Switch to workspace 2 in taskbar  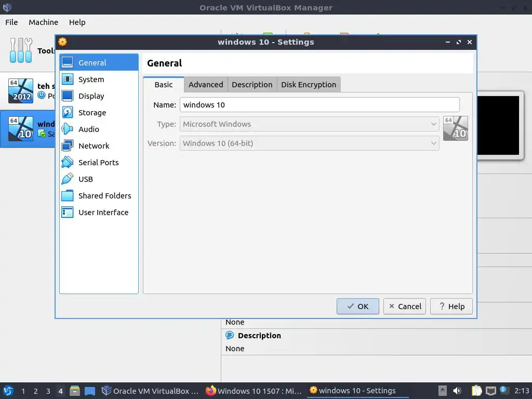click(36, 391)
